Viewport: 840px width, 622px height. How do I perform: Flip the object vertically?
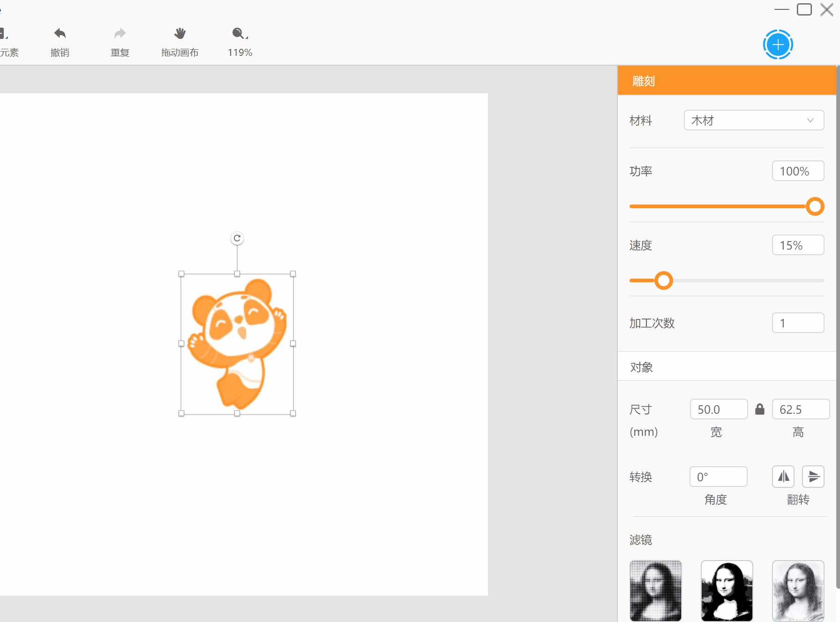[x=813, y=477]
